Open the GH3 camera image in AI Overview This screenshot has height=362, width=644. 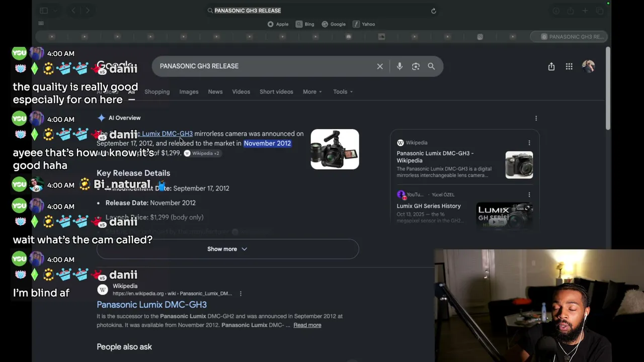335,149
